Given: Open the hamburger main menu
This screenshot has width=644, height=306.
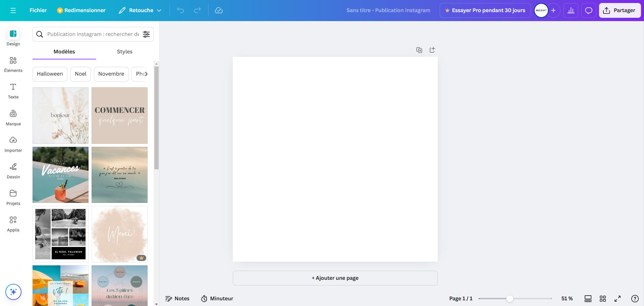Looking at the screenshot, I should [x=13, y=10].
